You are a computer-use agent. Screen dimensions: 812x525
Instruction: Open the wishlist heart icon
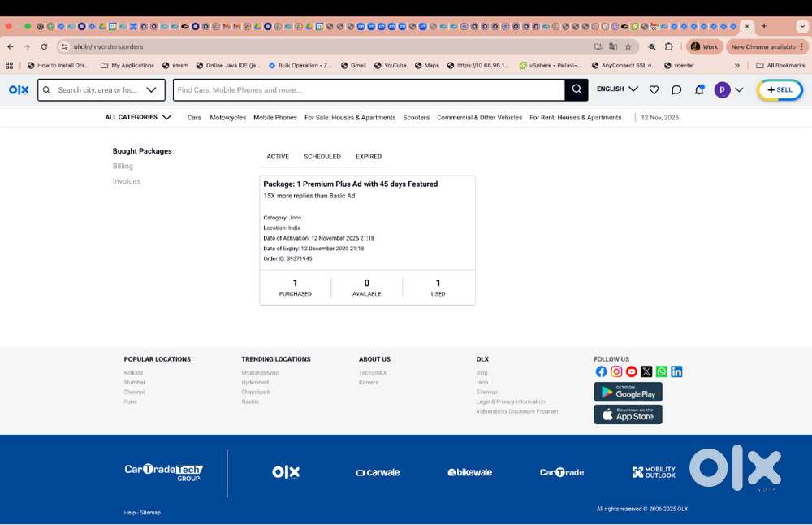pyautogui.click(x=654, y=90)
